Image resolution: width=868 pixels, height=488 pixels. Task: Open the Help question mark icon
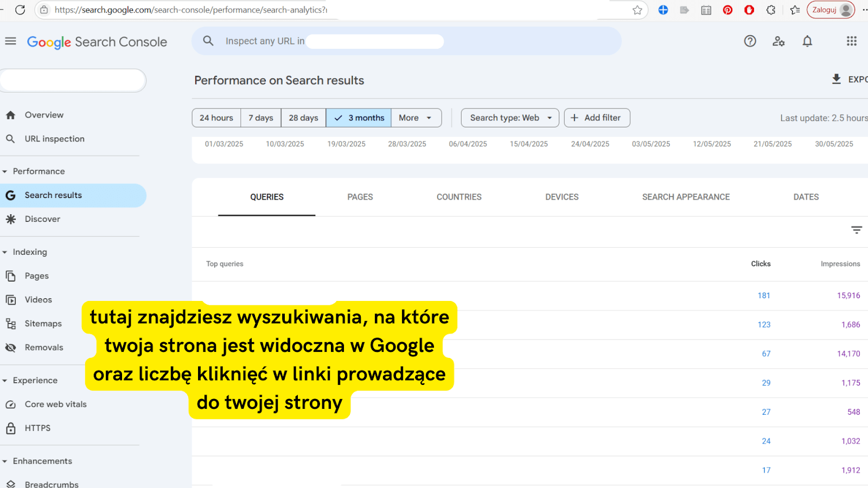pyautogui.click(x=750, y=41)
